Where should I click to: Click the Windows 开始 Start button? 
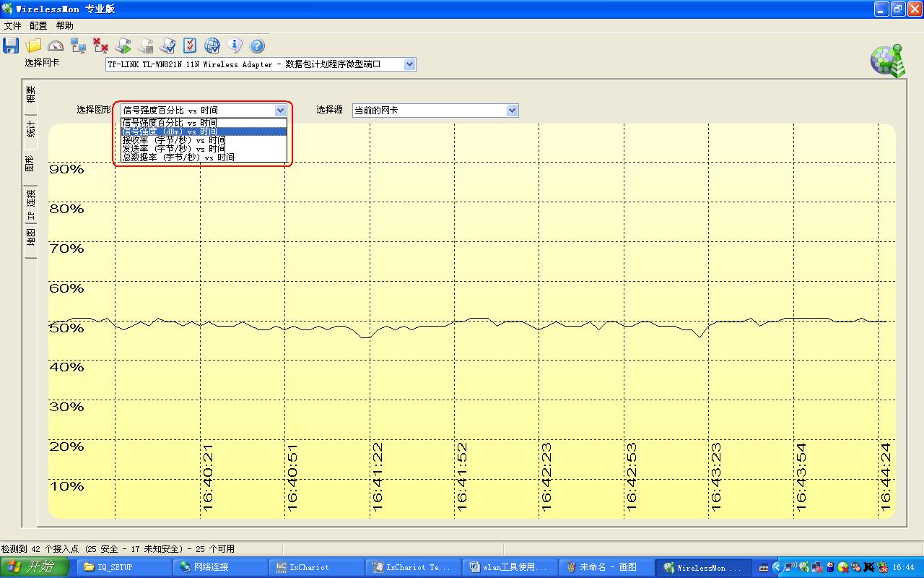tap(34, 567)
